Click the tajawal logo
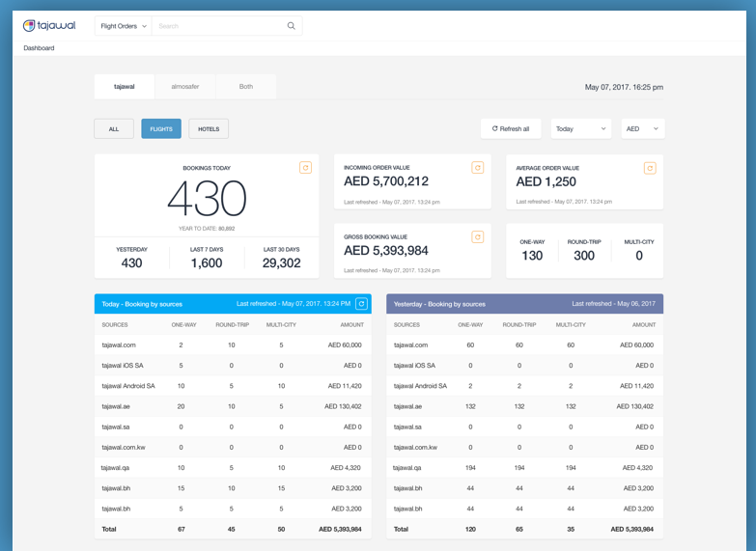756x551 pixels. click(x=49, y=25)
